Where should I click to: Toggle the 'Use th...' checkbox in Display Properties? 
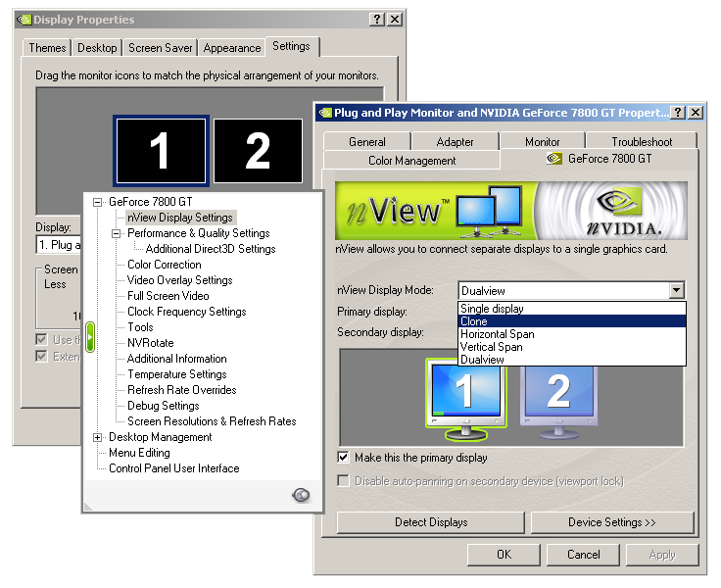41,339
